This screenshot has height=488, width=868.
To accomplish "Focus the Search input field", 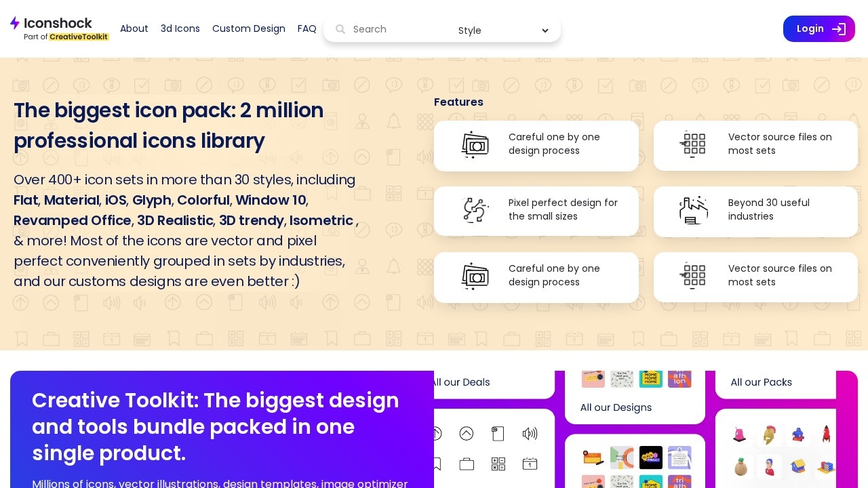I will pyautogui.click(x=400, y=29).
